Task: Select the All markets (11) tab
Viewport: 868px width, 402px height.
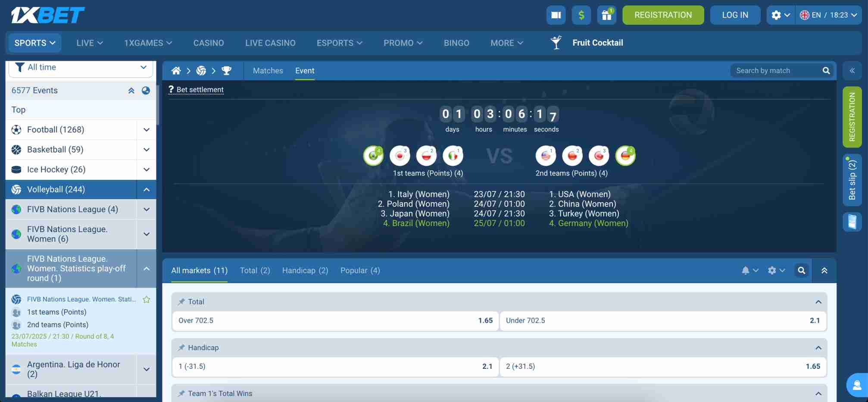Action: 199,270
